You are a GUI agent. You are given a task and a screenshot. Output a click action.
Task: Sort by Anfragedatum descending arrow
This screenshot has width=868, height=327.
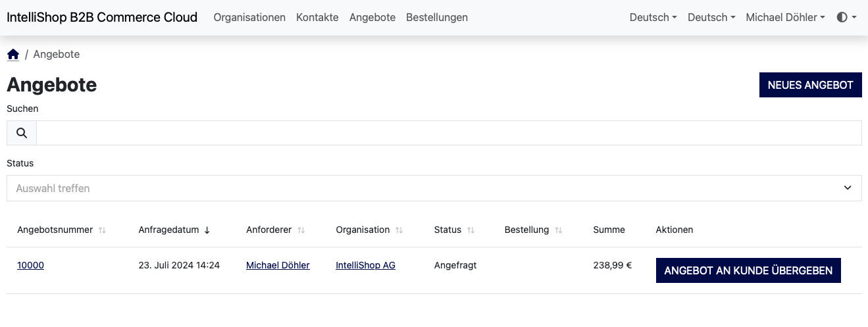click(207, 230)
